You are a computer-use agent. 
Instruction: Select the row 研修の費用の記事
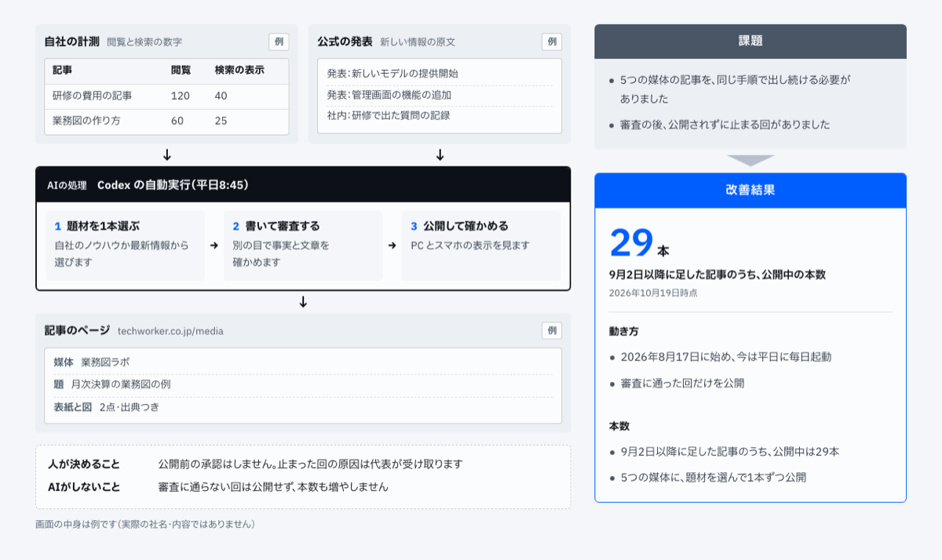click(166, 96)
